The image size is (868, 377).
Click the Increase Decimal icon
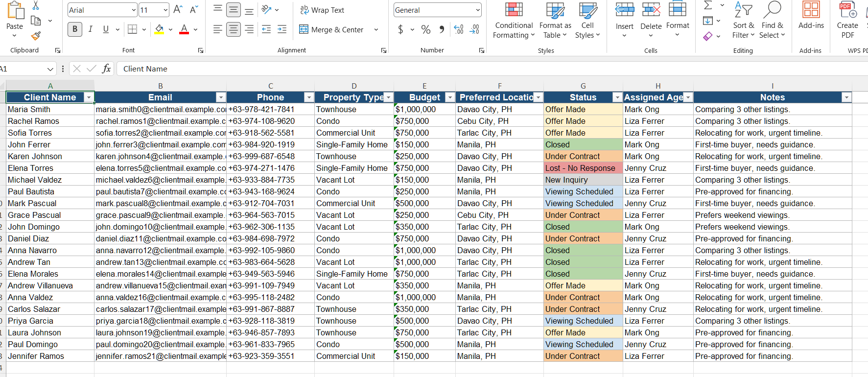click(x=459, y=29)
